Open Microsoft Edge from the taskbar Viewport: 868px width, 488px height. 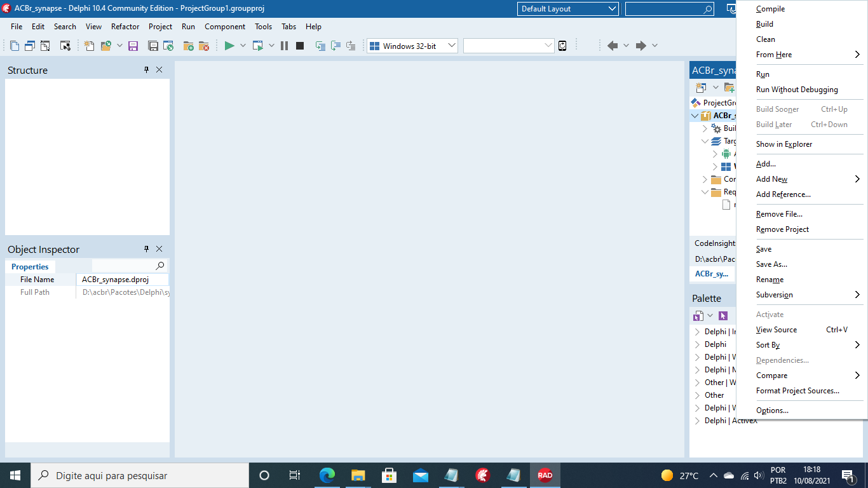tap(327, 475)
